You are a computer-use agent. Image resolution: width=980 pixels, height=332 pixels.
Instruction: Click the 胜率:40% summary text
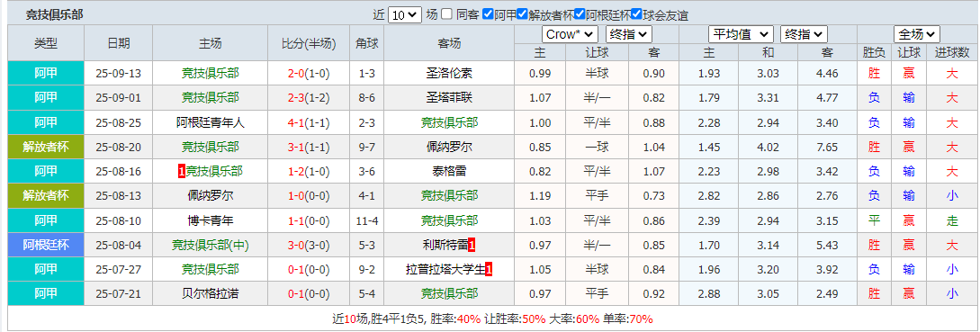(455, 319)
